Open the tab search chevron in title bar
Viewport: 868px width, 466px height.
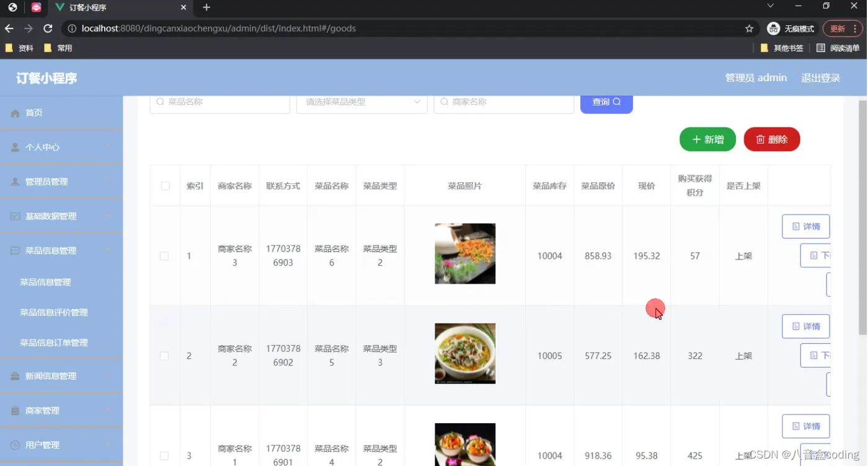pos(770,6)
